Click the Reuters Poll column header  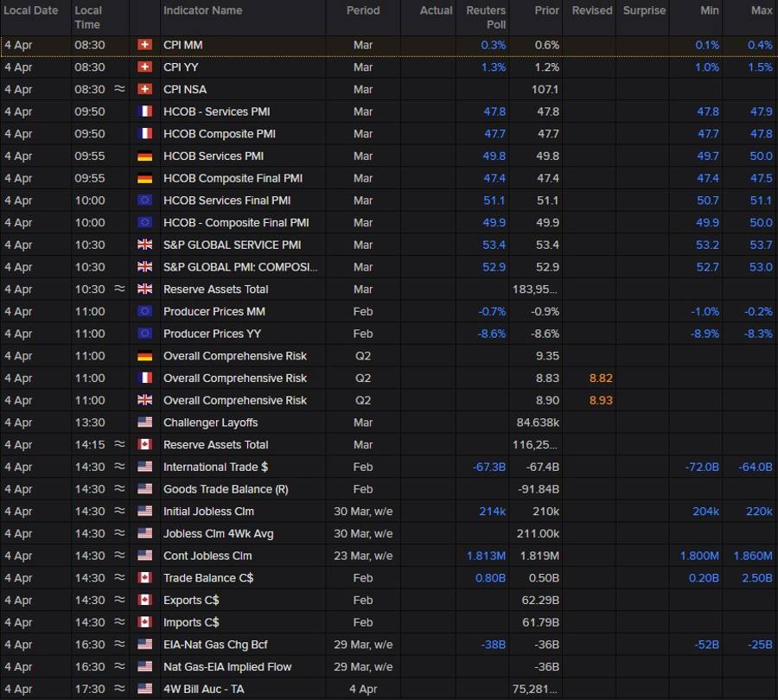pos(485,17)
